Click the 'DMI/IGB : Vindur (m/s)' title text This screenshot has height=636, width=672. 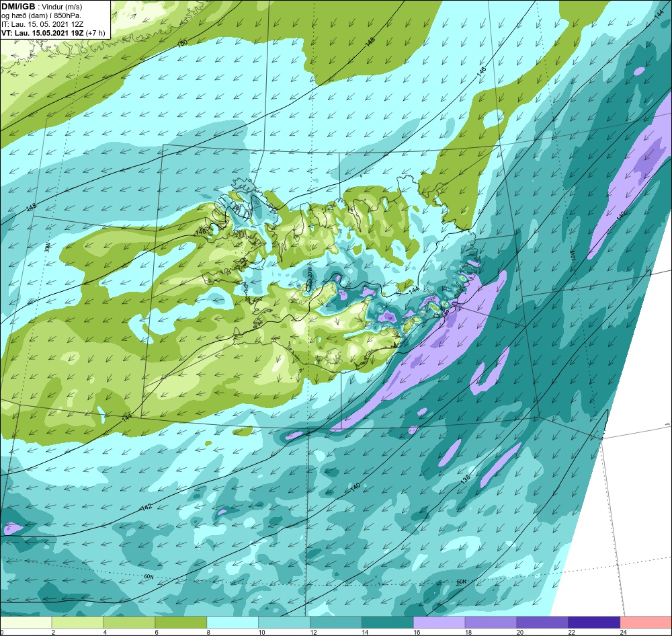[42, 7]
